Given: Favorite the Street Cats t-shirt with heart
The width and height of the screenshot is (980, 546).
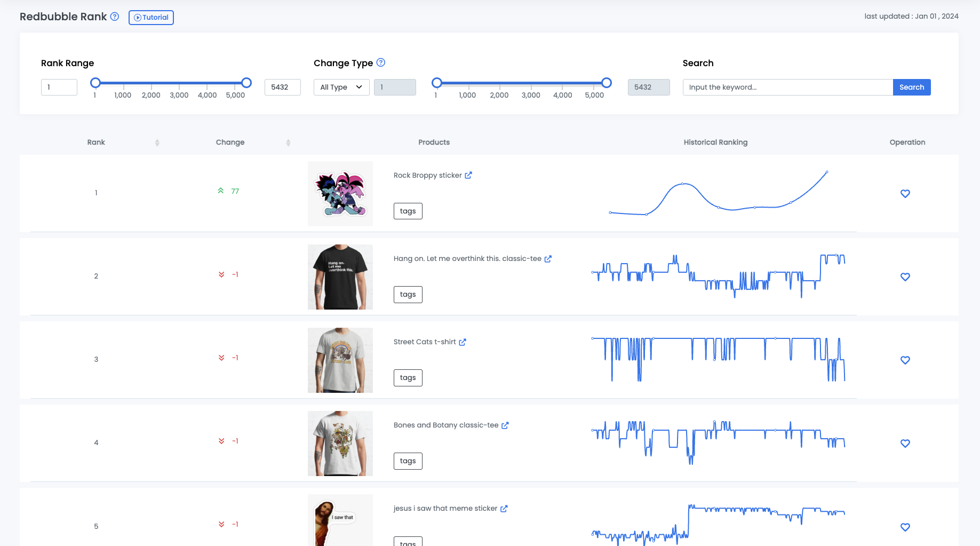Looking at the screenshot, I should pos(905,360).
